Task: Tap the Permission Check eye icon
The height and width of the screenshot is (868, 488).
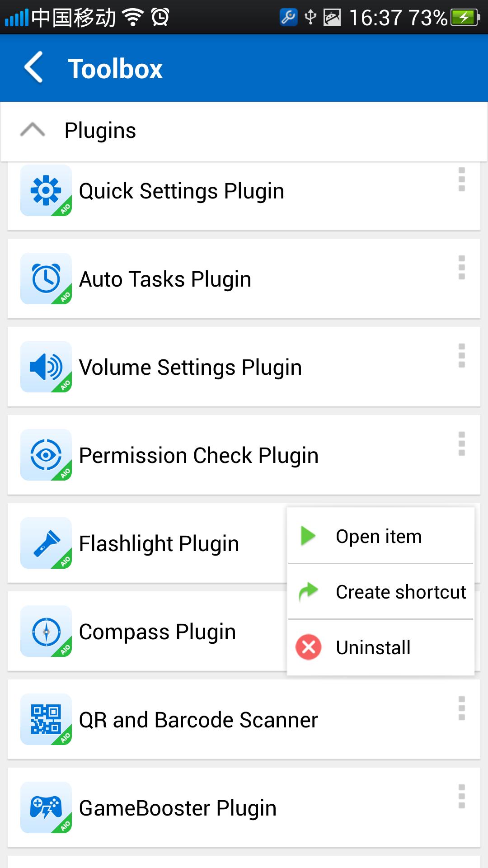Action: (x=46, y=455)
